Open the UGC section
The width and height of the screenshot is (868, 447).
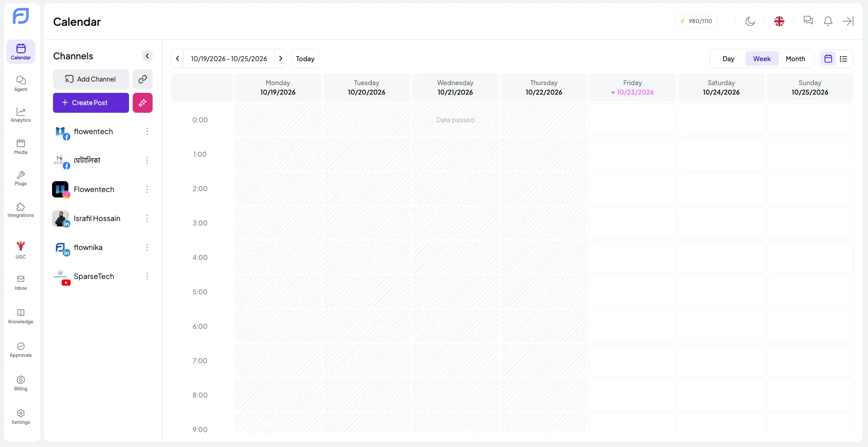pos(21,250)
